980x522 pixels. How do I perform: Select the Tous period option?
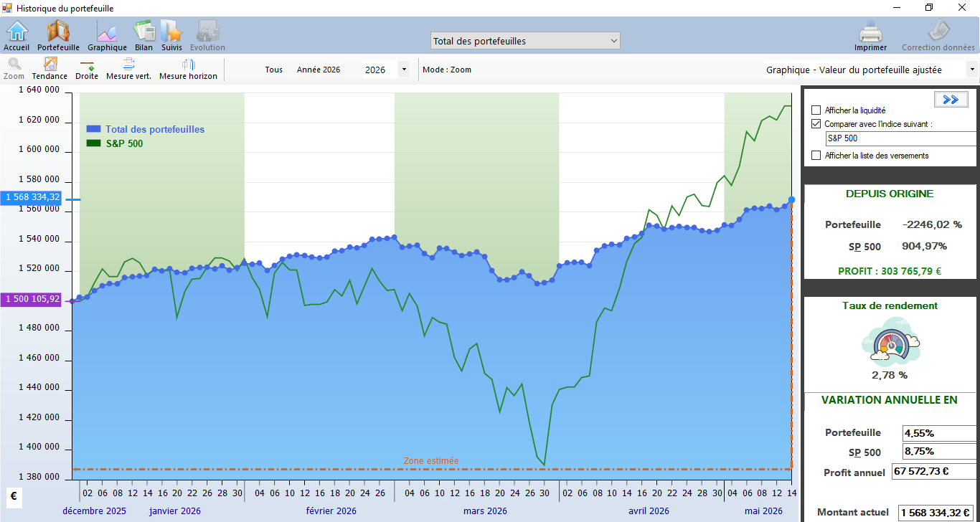click(273, 70)
